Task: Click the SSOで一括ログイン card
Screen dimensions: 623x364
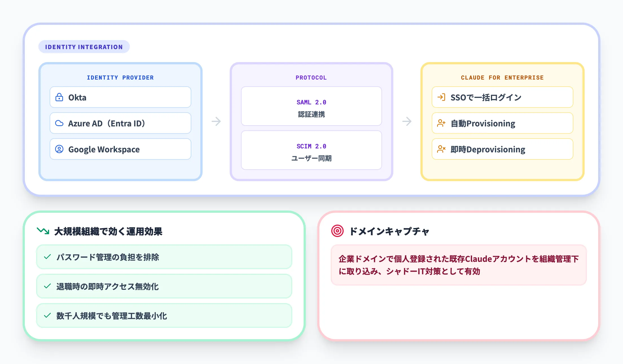Action: click(x=503, y=97)
